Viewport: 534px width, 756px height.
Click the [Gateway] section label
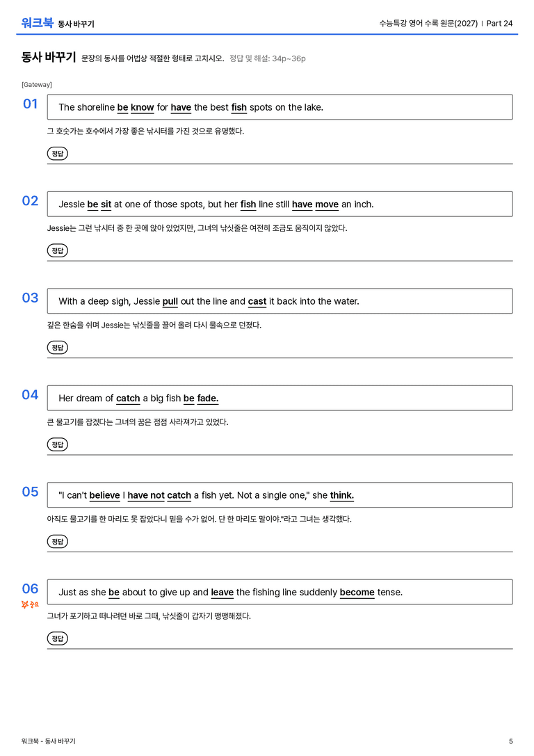click(37, 84)
